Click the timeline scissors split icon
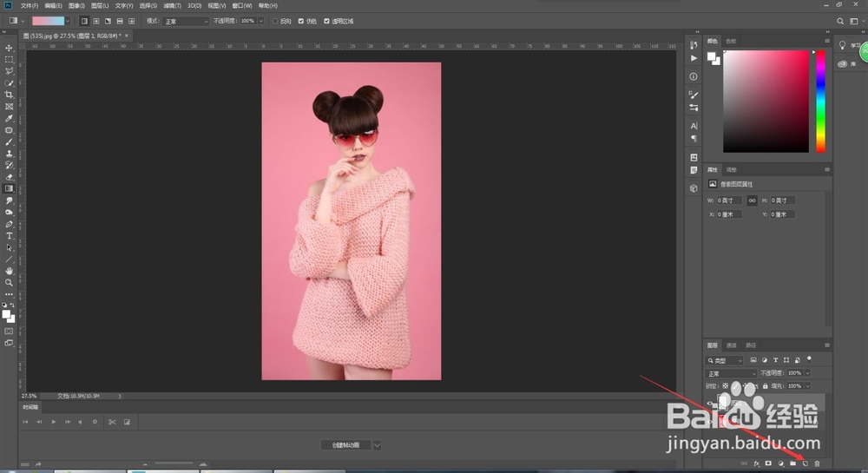The image size is (868, 473). tap(111, 422)
